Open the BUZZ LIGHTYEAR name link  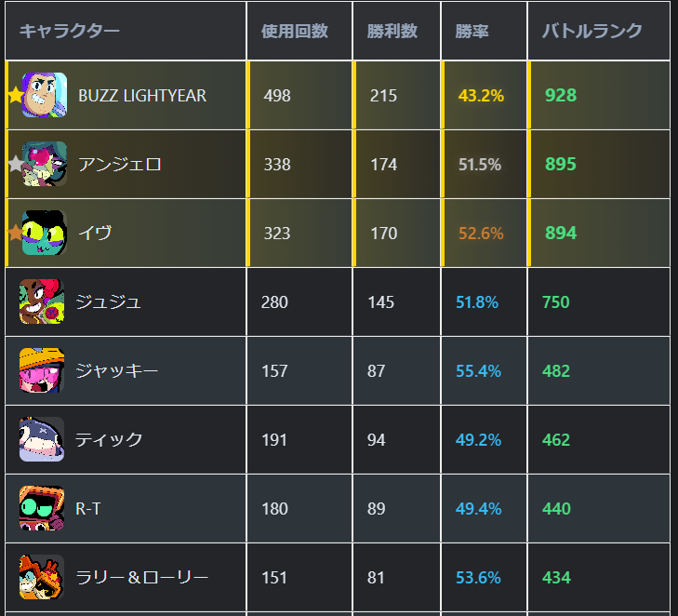click(x=142, y=96)
